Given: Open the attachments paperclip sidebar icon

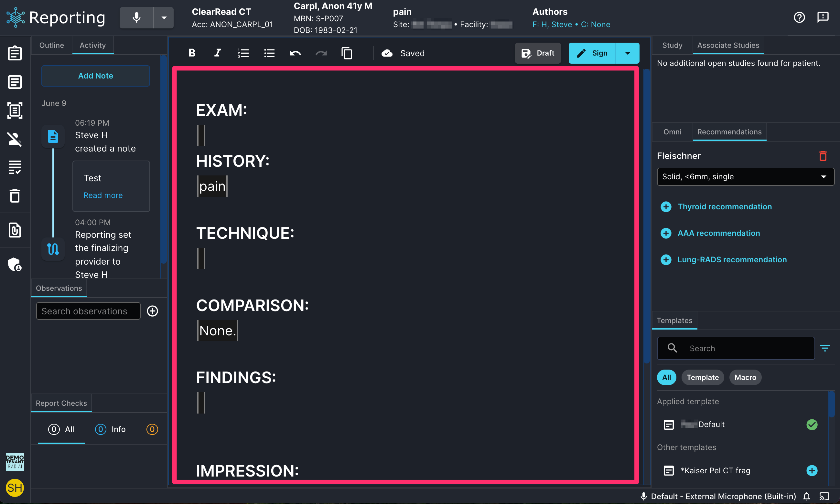Looking at the screenshot, I should pos(15,230).
